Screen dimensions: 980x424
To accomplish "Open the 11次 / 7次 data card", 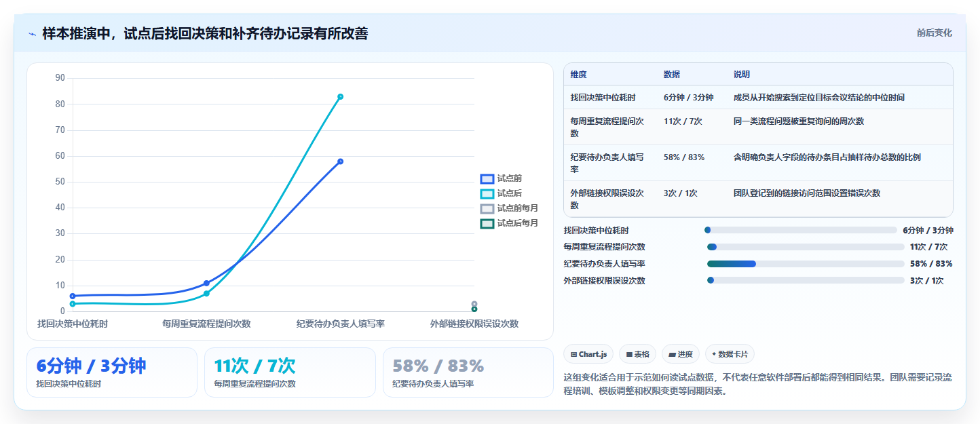I will [290, 372].
